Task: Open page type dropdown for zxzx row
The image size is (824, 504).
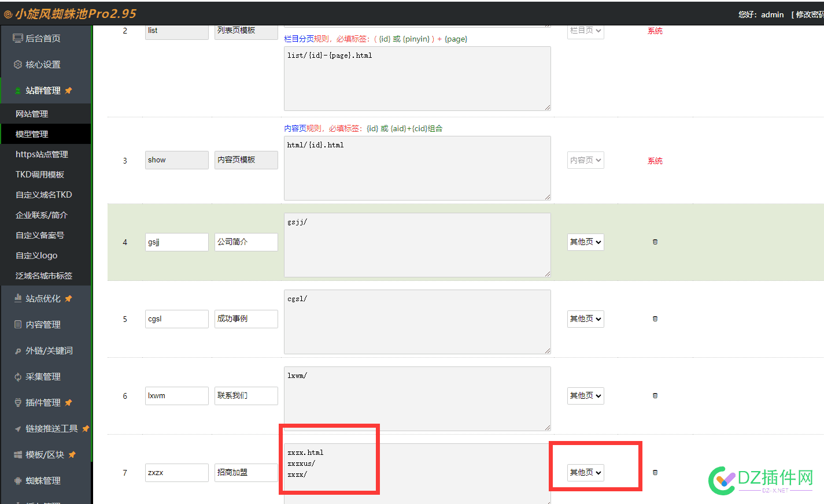Action: point(585,473)
